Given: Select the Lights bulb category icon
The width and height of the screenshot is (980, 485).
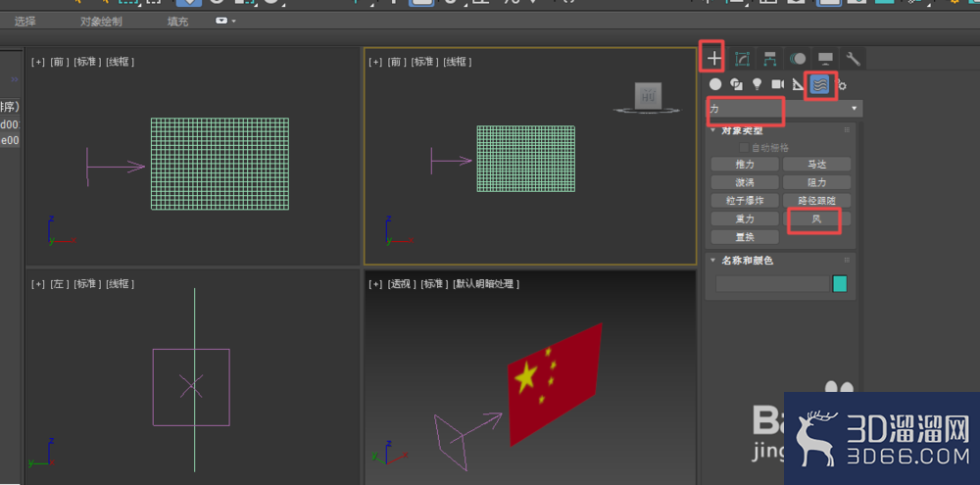Looking at the screenshot, I should click(757, 83).
